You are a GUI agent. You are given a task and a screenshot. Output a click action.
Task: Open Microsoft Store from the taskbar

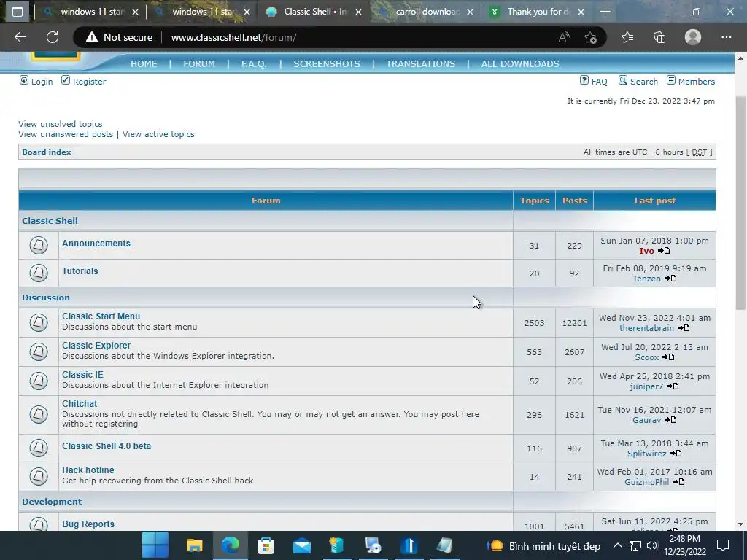pos(266,545)
